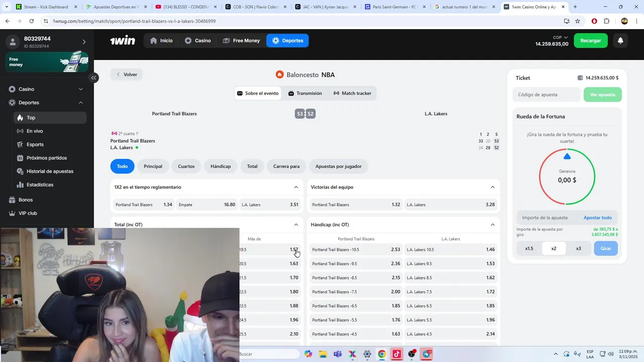Pick L.A. Lakers 10.5 handicap
Viewport: 644px width, 362px height.
(x=451, y=249)
